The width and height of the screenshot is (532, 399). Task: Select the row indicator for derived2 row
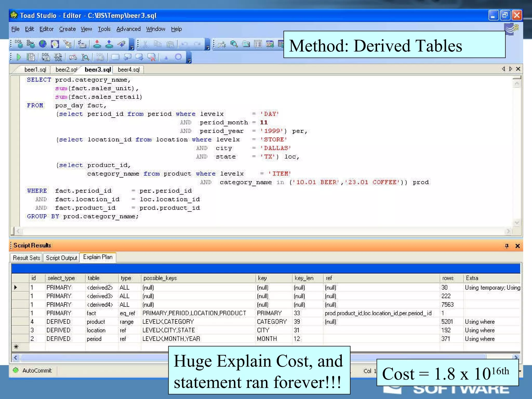pyautogui.click(x=20, y=287)
